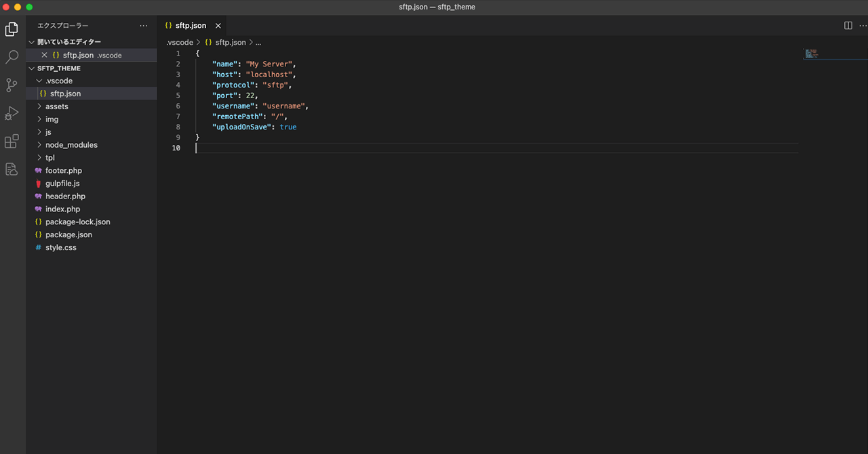Open explorer panel more actions menu
Image resolution: width=868 pixels, height=454 pixels.
(143, 26)
